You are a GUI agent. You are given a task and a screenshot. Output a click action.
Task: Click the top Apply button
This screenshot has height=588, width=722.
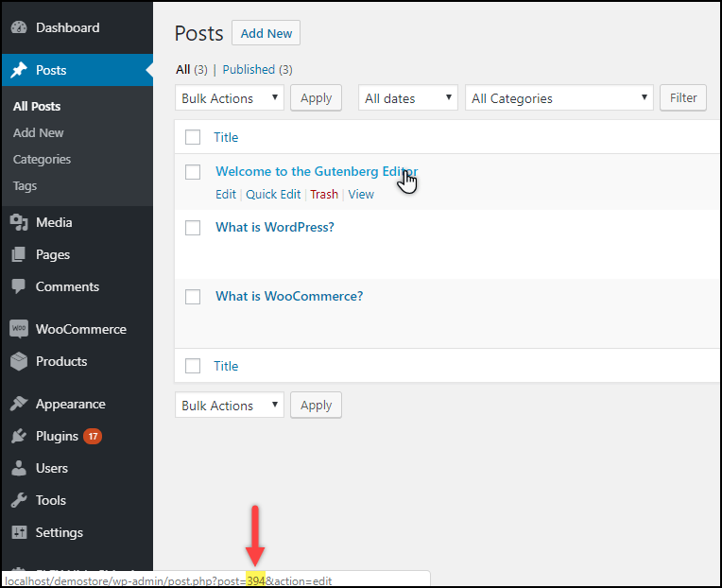316,97
